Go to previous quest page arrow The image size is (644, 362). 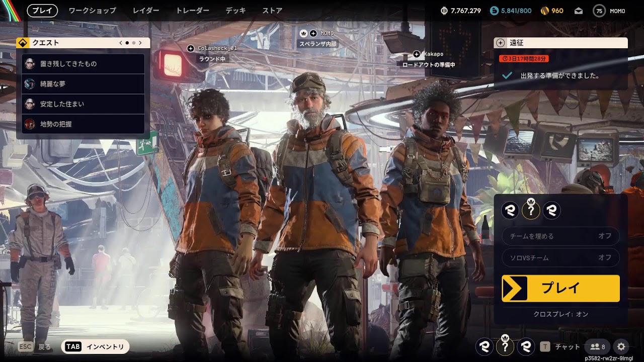click(121, 43)
